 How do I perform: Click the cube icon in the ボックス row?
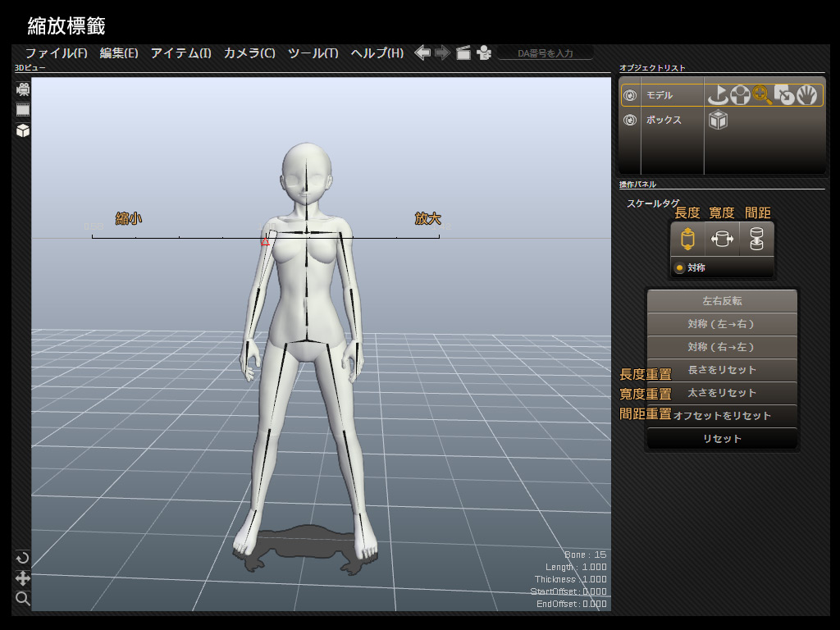click(719, 120)
